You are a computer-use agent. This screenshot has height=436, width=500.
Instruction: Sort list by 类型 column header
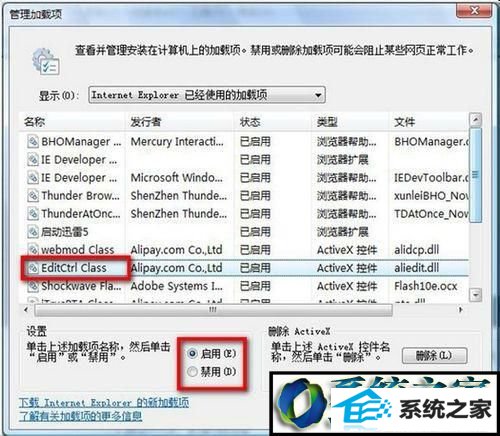click(350, 122)
